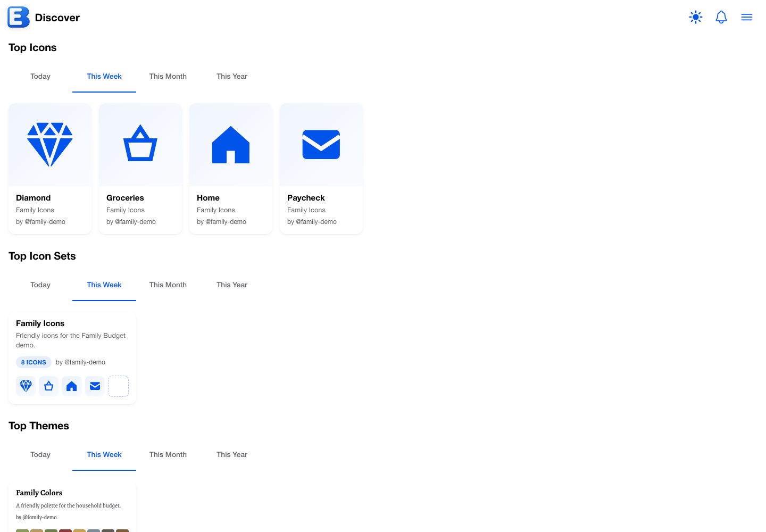Click the small house icon in Family Icons set
This screenshot has width=766, height=532.
point(71,386)
